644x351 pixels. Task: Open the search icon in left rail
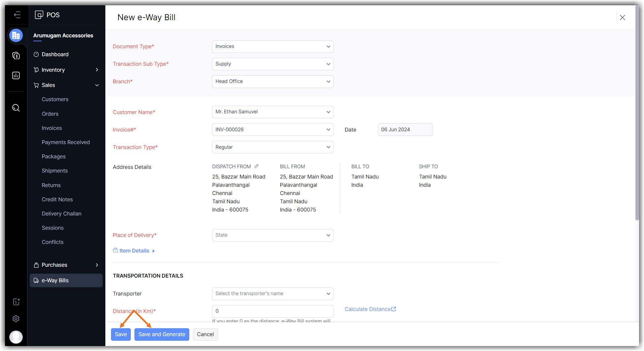click(x=16, y=108)
